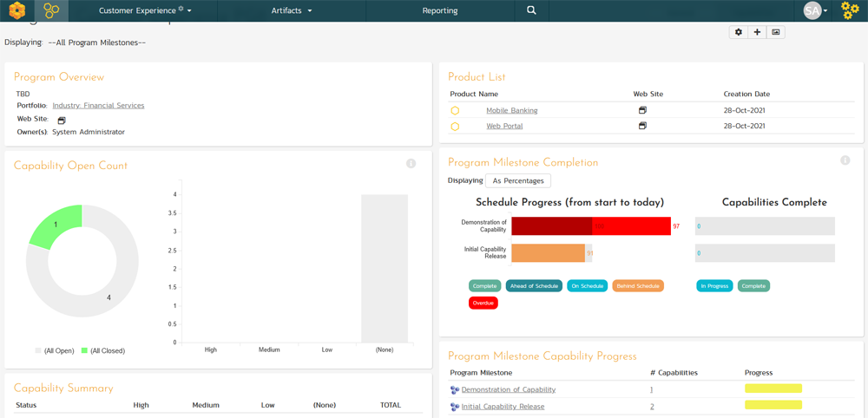
Task: Click info icon in Program Milestone Completion
Action: tap(845, 160)
